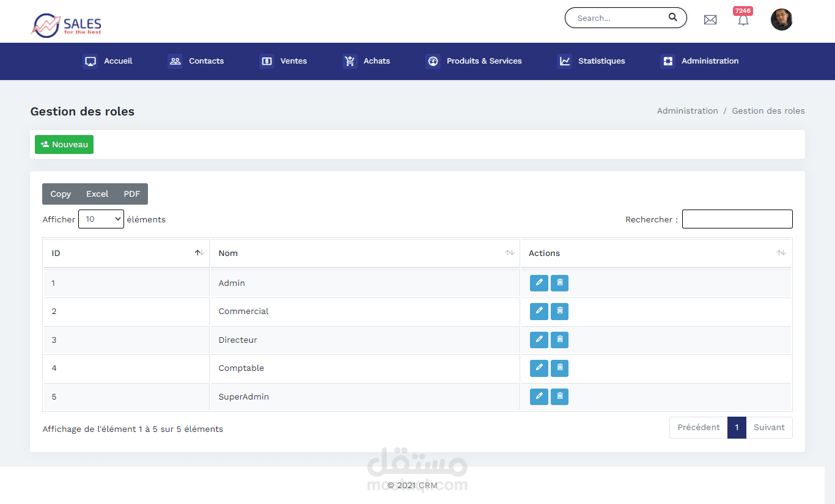Image resolution: width=835 pixels, height=504 pixels.
Task: Open the Administration menu
Action: click(x=700, y=61)
